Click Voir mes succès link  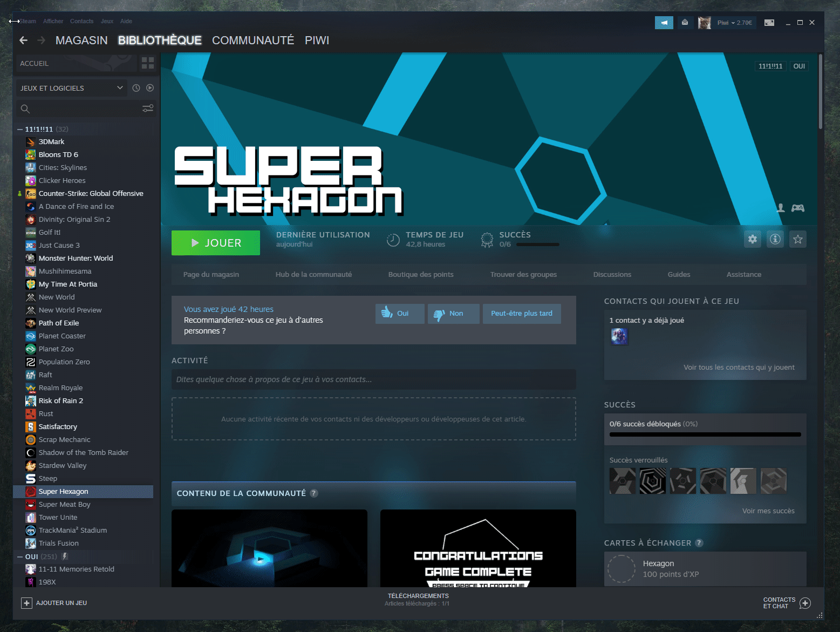[768, 511]
